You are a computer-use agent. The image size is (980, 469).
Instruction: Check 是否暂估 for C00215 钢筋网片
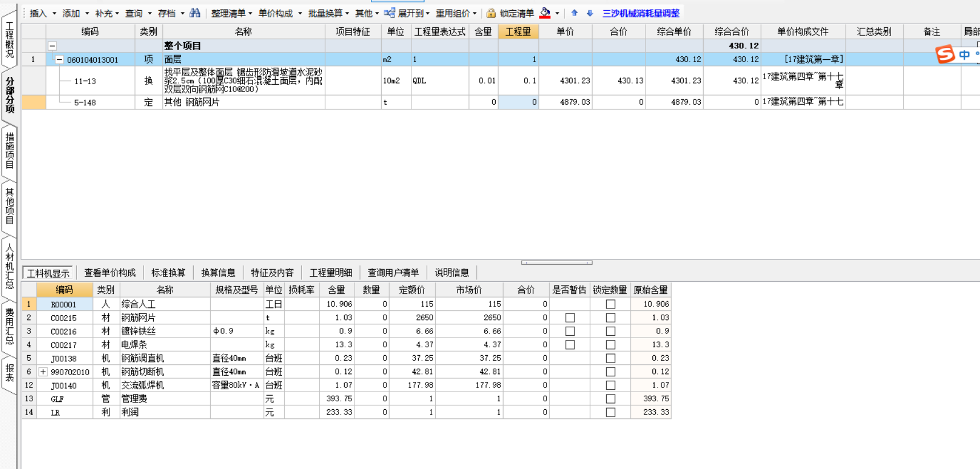(570, 318)
